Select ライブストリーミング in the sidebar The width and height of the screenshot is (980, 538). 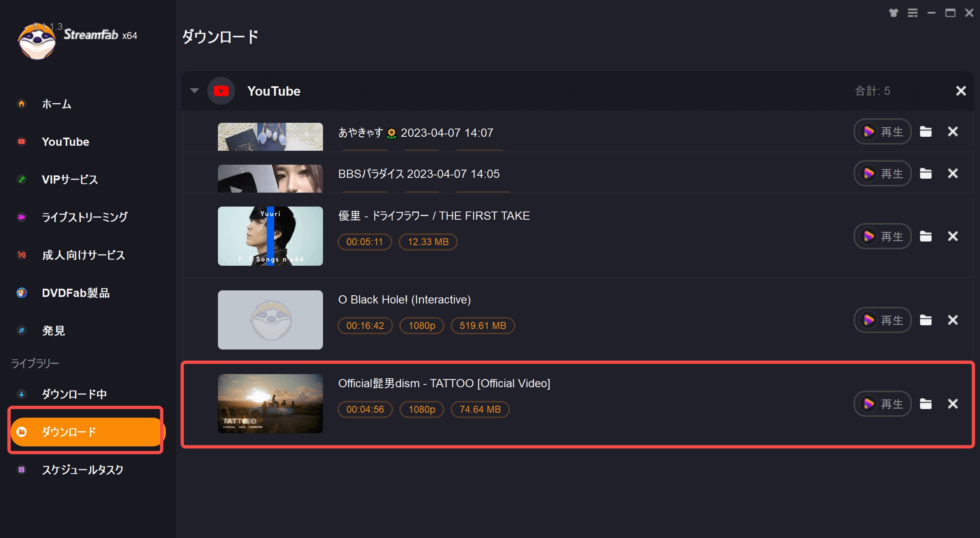(85, 217)
